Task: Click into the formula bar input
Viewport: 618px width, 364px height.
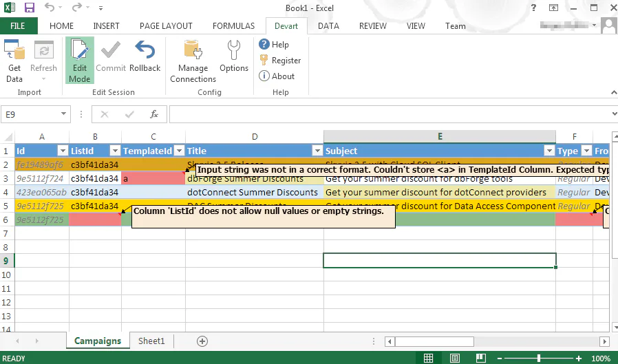Action: point(390,114)
